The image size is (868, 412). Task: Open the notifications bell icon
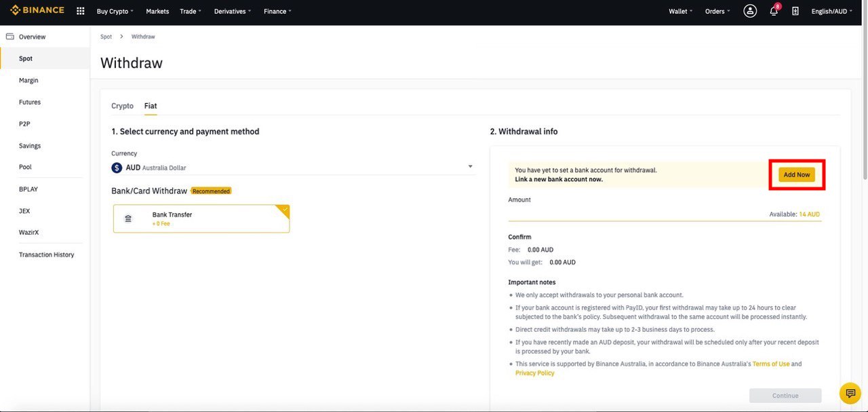pyautogui.click(x=774, y=11)
